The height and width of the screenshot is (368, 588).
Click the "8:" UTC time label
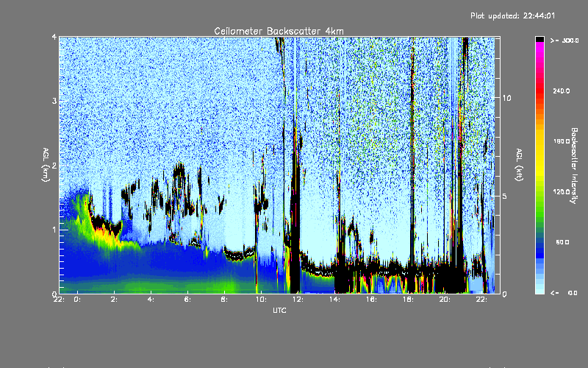225,300
